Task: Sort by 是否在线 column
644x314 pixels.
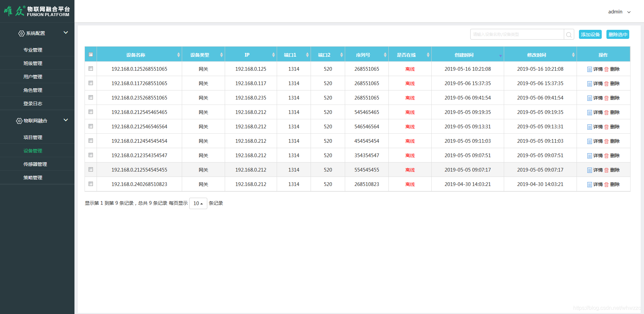Action: (x=410, y=55)
